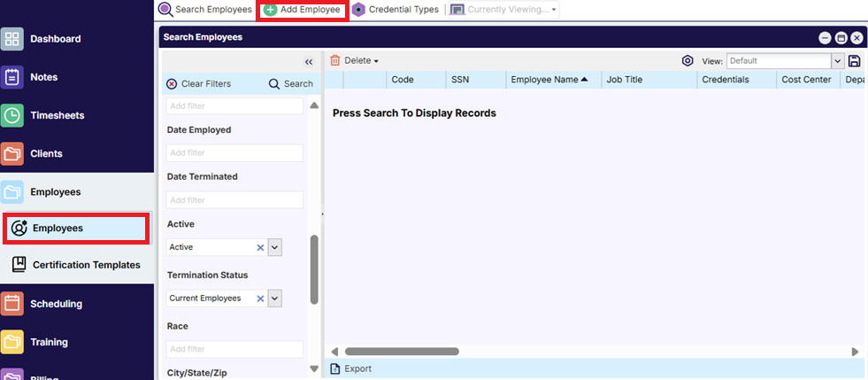Open the Training menu label
Viewport: 868px width, 380px height.
tap(50, 342)
